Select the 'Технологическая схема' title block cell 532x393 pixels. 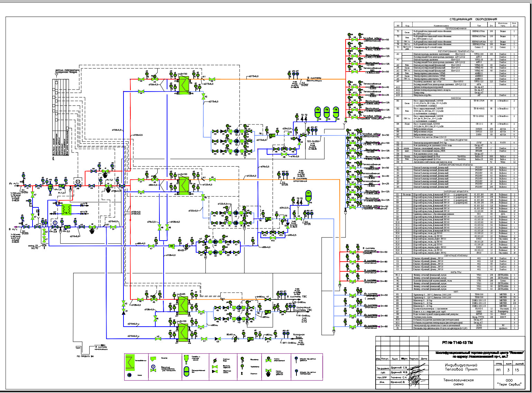point(459,382)
